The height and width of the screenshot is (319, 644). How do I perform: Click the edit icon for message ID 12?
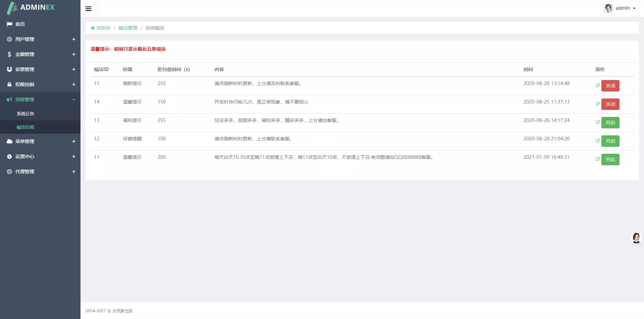click(597, 141)
